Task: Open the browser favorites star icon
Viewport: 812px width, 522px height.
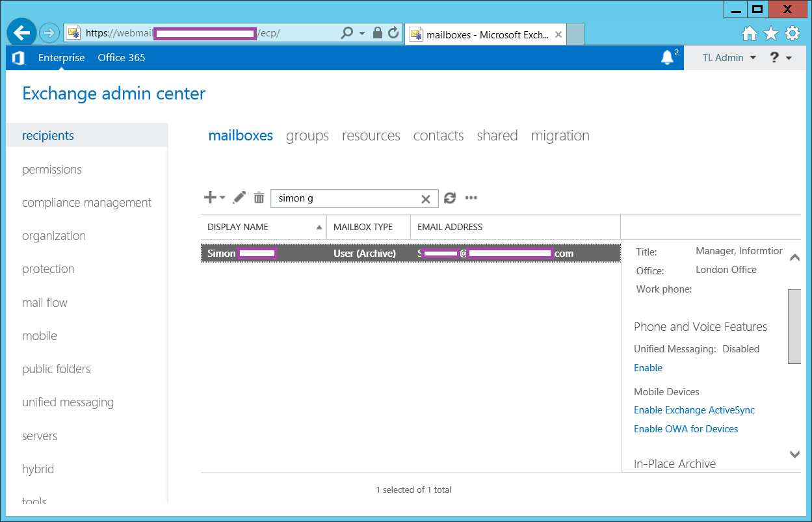Action: pyautogui.click(x=771, y=33)
